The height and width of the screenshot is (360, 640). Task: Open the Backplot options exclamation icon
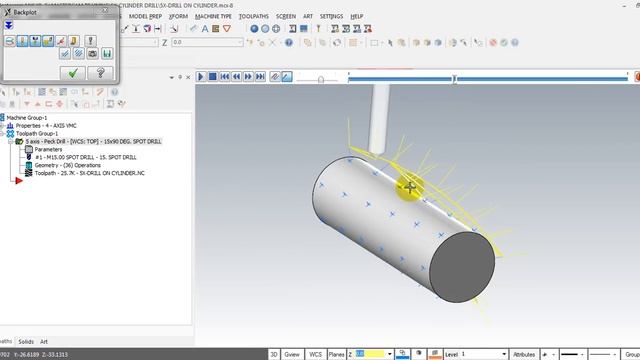tap(90, 41)
